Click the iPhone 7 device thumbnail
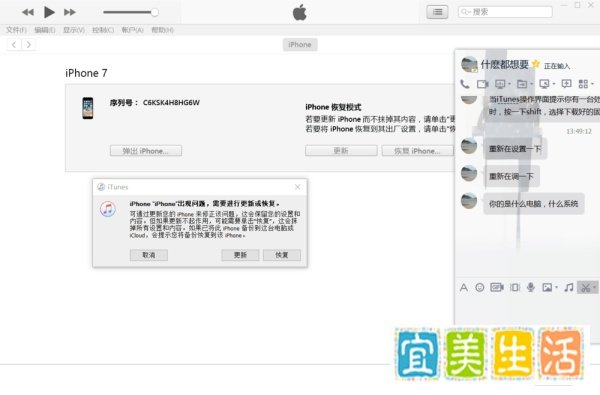The height and width of the screenshot is (395, 600). pyautogui.click(x=88, y=108)
